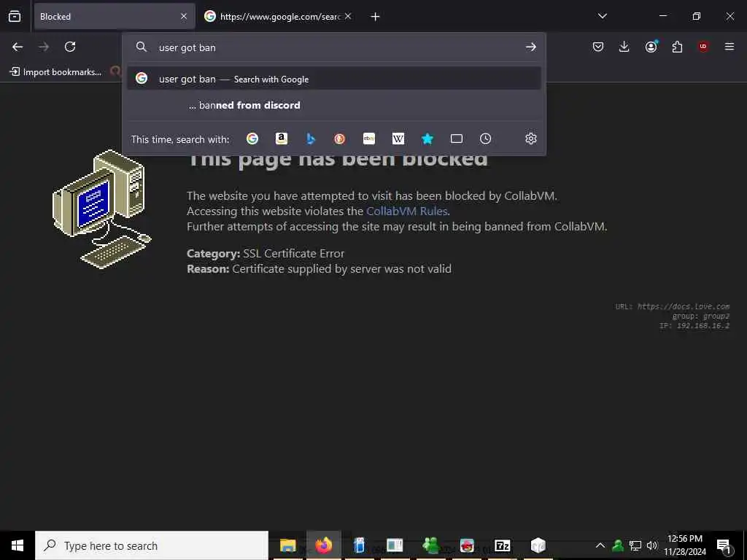Search bookmarks via the star icon
This screenshot has width=747, height=560.
[427, 139]
